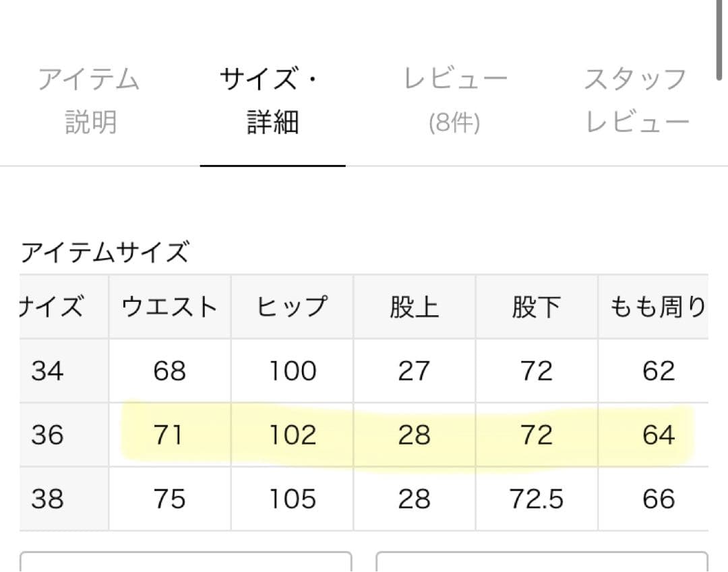Open the レビュー (8件) tab
The image size is (728, 572).
coord(454,101)
